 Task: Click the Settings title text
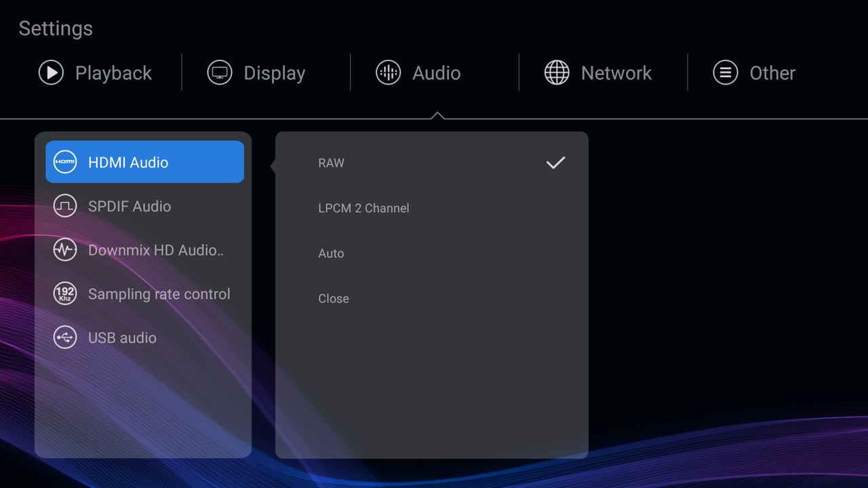pos(56,28)
